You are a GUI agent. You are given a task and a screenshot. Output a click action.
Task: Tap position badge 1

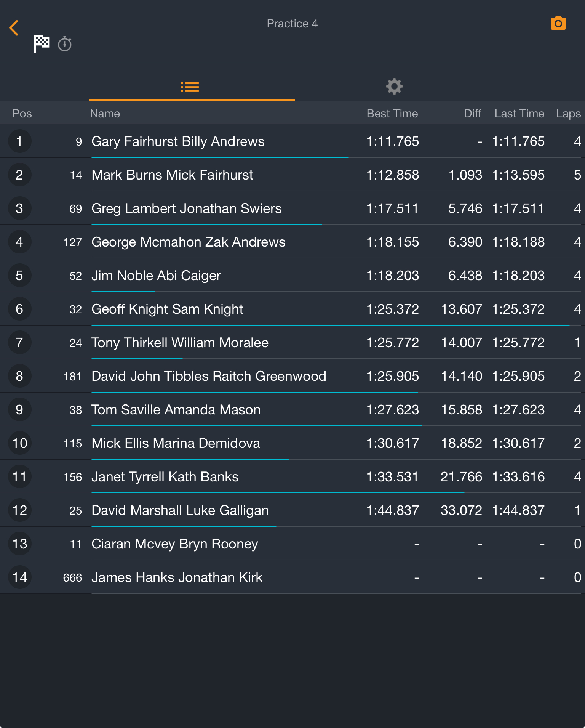click(x=19, y=141)
